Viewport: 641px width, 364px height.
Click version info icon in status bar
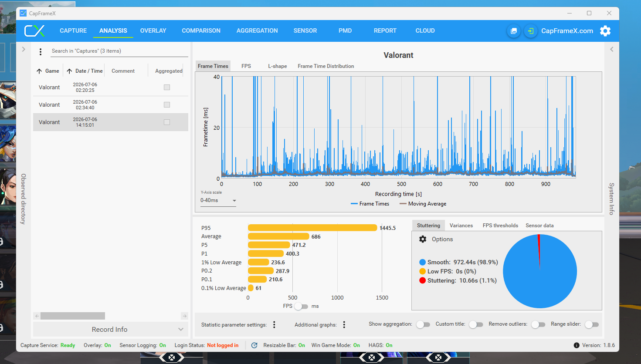577,345
